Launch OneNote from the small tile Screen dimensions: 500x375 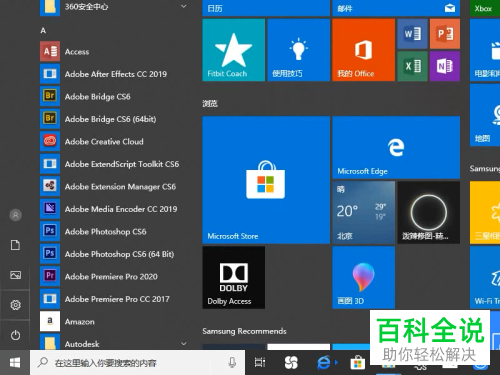[x=445, y=66]
